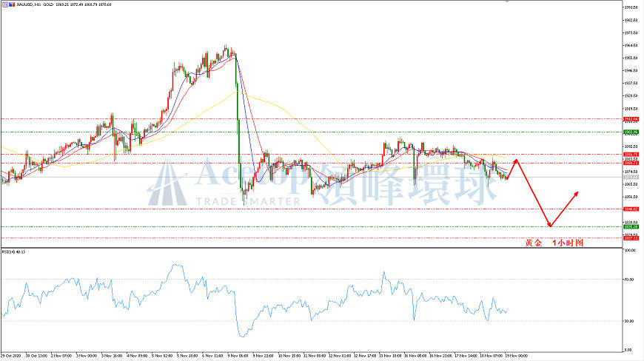Viewport: 644px width, 361px height.
Task: Select the red 1848.02 price level label
Action: (x=631, y=209)
